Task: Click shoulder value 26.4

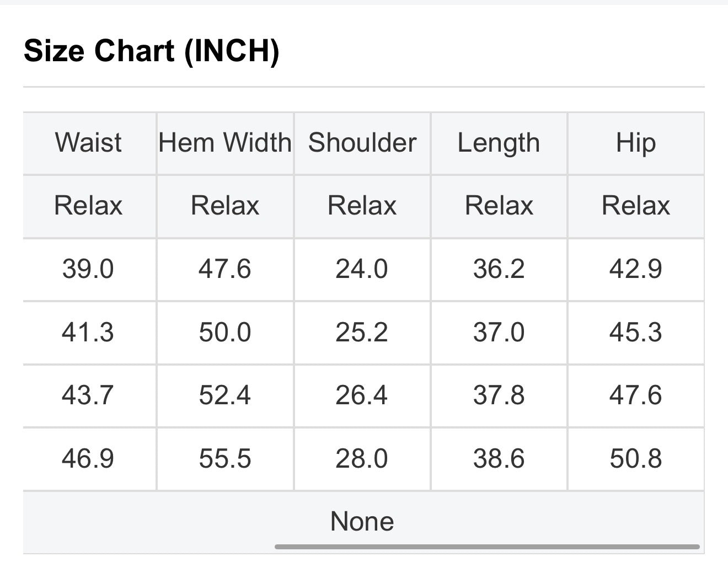Action: pos(362,395)
